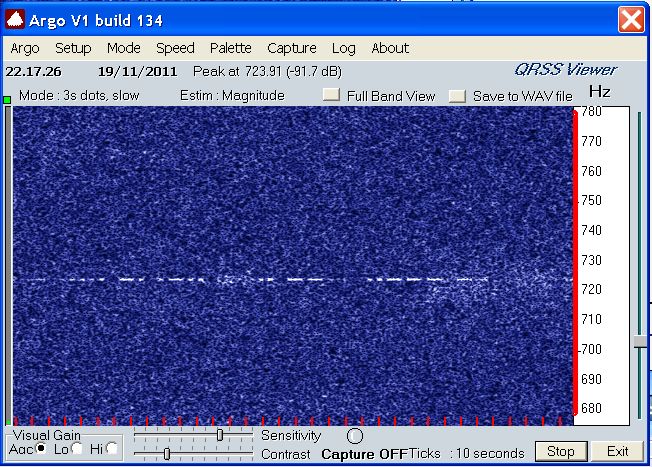Screen dimensions: 652x467
Task: Click the Exit button
Action: [617, 451]
